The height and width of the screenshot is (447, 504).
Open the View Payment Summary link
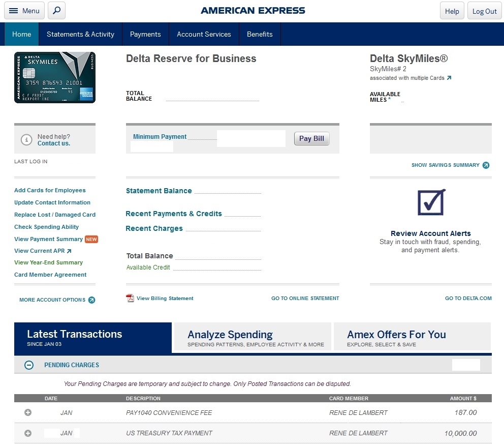pos(48,239)
